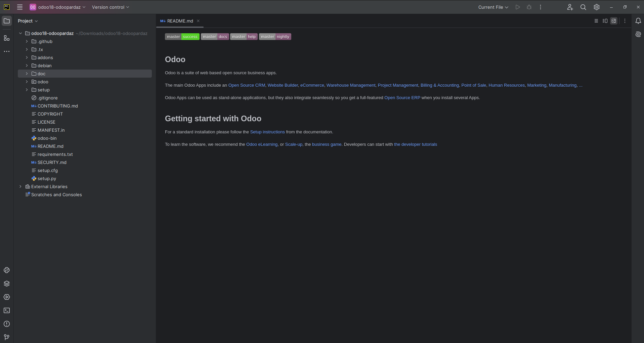Screen dimensions: 644x343
Task: Debug the current file
Action: pyautogui.click(x=529, y=7)
